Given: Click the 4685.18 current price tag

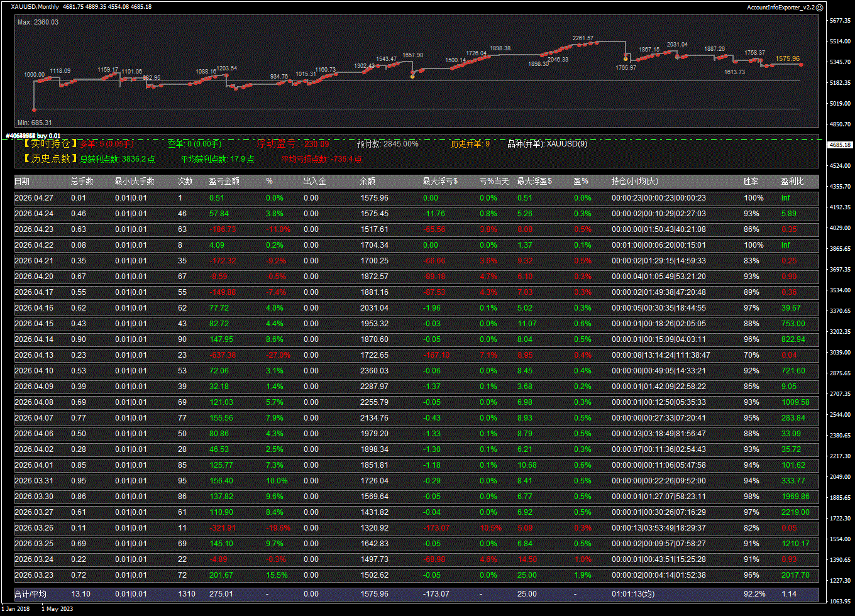Looking at the screenshot, I should 841,145.
